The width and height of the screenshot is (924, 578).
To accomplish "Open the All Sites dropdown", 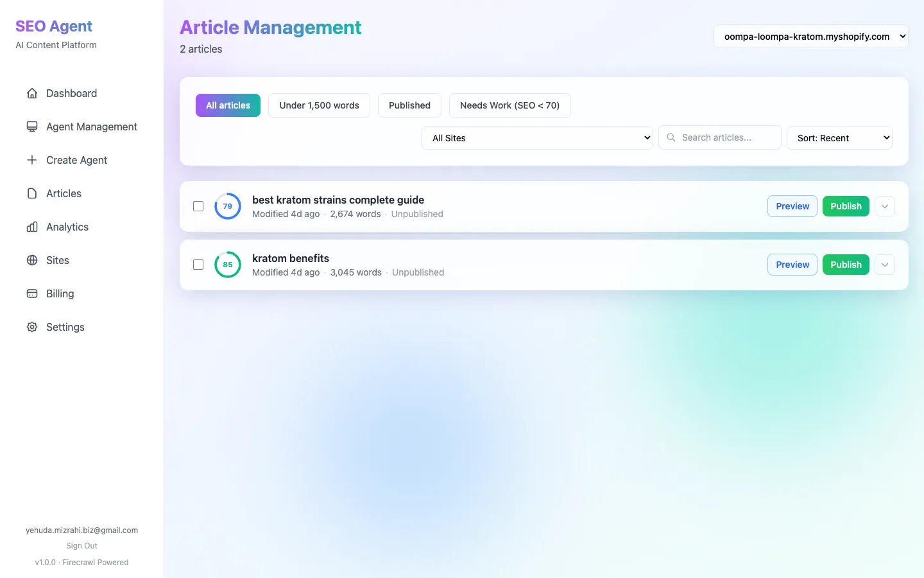I will click(537, 137).
